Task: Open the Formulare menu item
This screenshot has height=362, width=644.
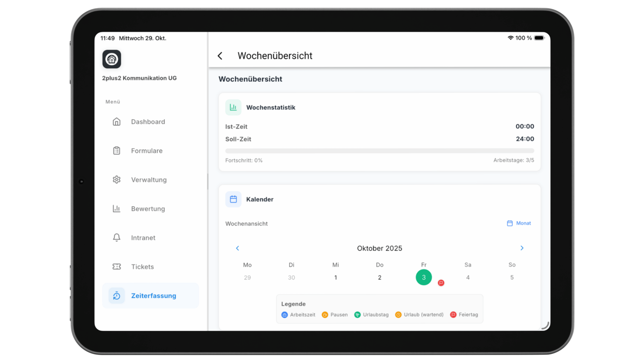Action: (x=147, y=151)
